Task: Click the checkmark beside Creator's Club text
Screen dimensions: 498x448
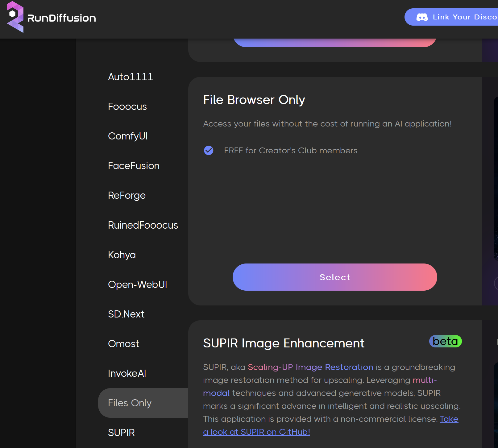Action: tap(209, 151)
